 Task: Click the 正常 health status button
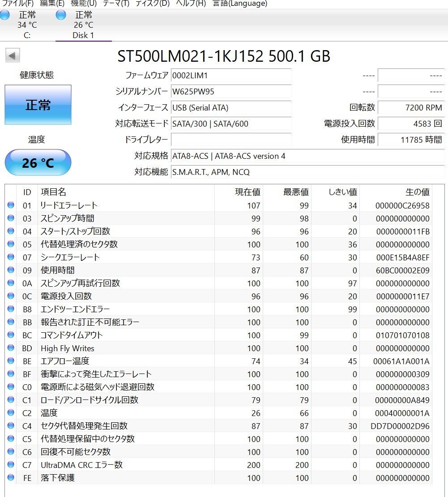[38, 104]
